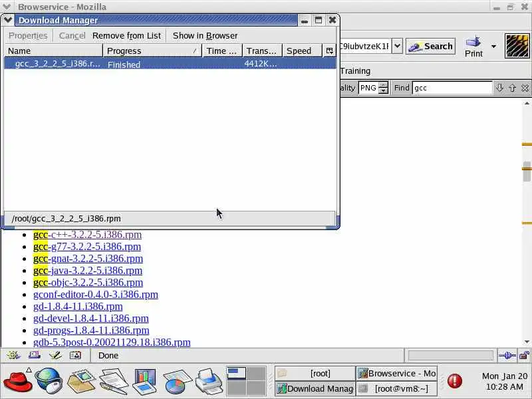The width and height of the screenshot is (532, 399).
Task: Switch to Browservice - Mo taskbar window
Action: 396,373
